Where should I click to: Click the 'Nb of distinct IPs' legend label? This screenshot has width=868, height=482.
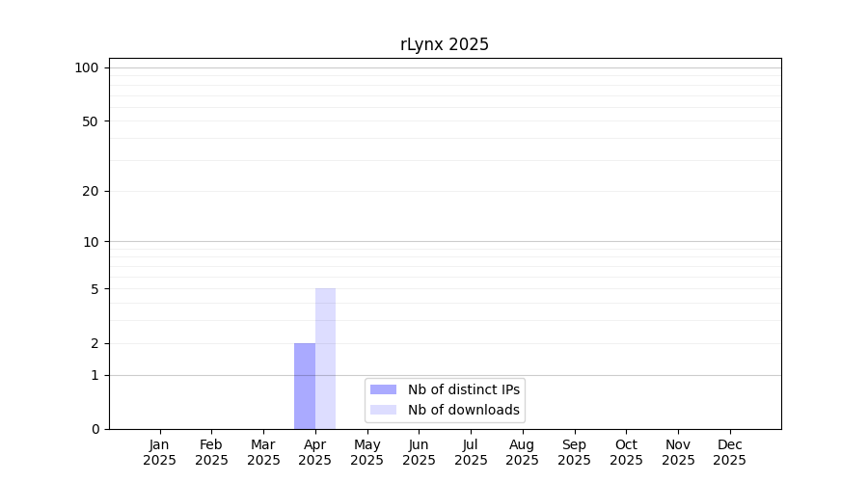point(463,389)
